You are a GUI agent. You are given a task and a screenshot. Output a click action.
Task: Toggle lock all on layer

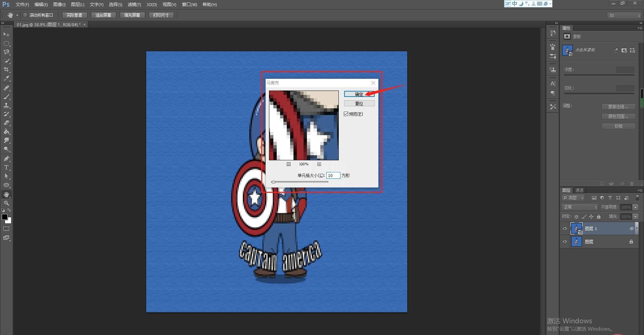click(599, 217)
